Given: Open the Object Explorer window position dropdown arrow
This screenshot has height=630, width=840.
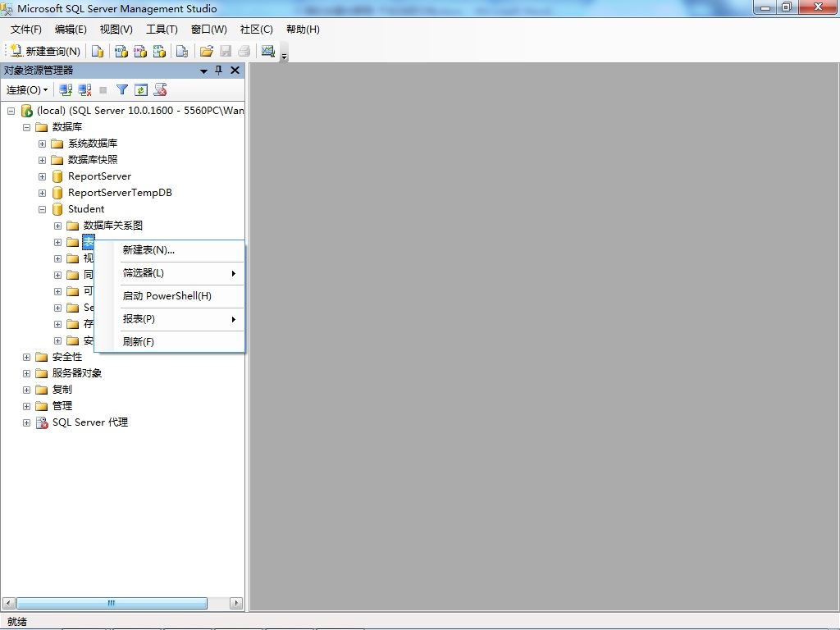Looking at the screenshot, I should click(x=203, y=71).
